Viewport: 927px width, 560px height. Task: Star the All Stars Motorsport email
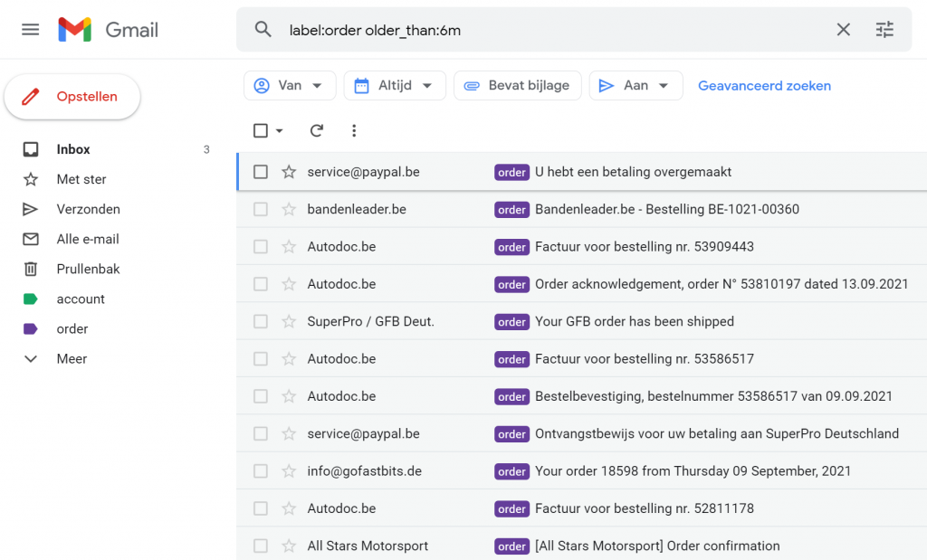click(x=289, y=546)
